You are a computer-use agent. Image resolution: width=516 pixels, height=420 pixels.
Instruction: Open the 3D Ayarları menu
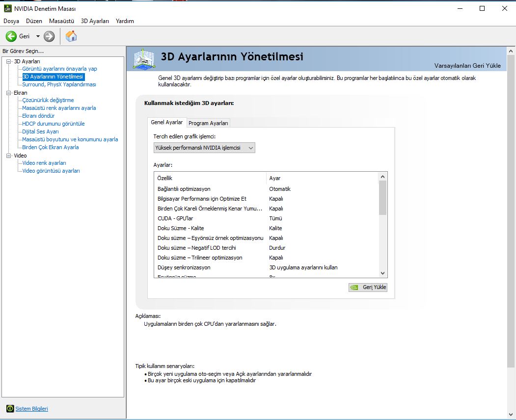[95, 21]
